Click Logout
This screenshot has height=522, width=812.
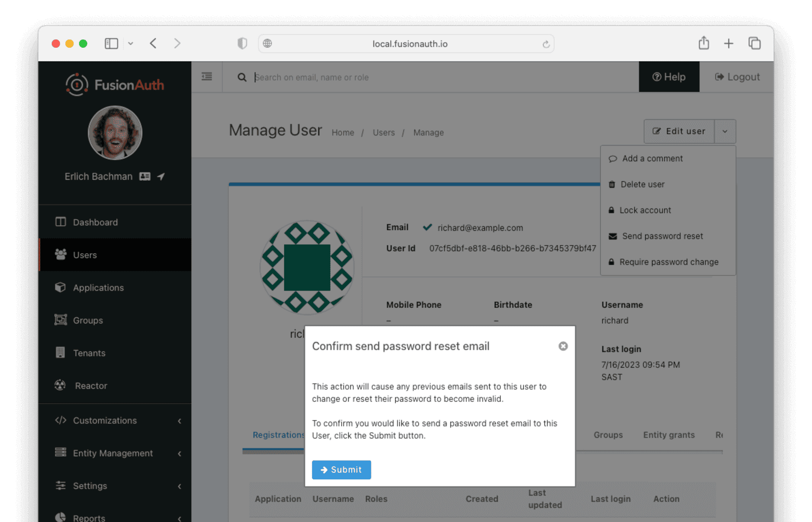(x=737, y=77)
